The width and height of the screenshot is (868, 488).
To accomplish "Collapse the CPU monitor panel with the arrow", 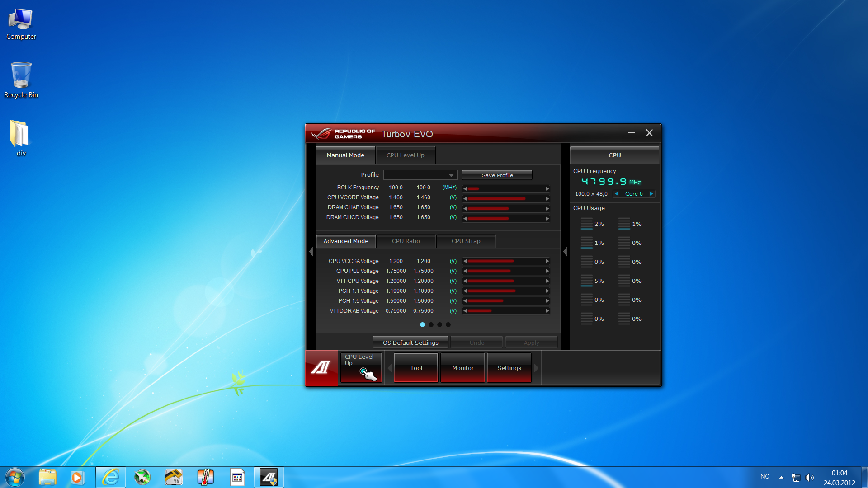I will point(565,252).
